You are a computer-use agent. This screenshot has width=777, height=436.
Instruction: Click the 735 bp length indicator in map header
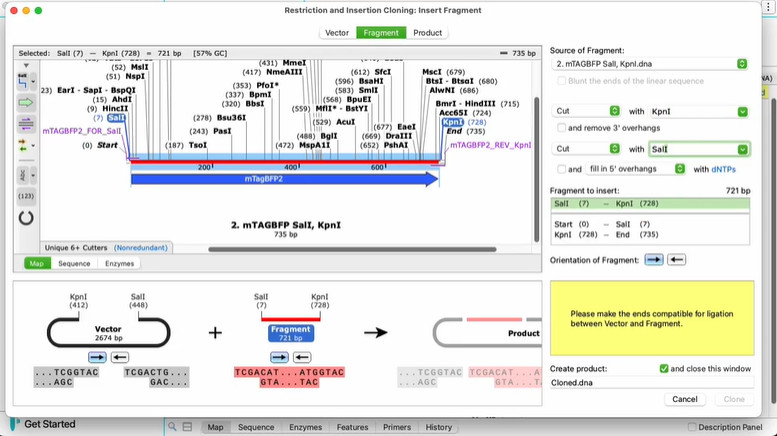tap(518, 53)
